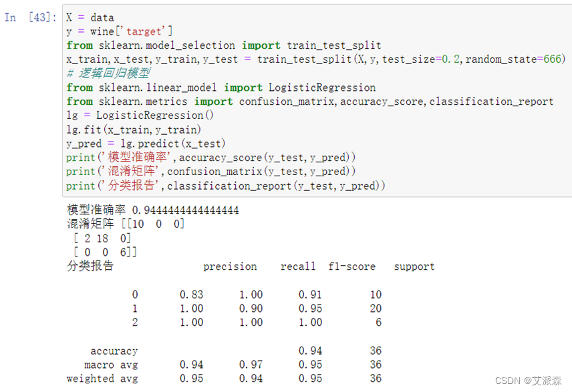Click the 逻辑回归模型 comment line
572x392 pixels.
[108, 73]
